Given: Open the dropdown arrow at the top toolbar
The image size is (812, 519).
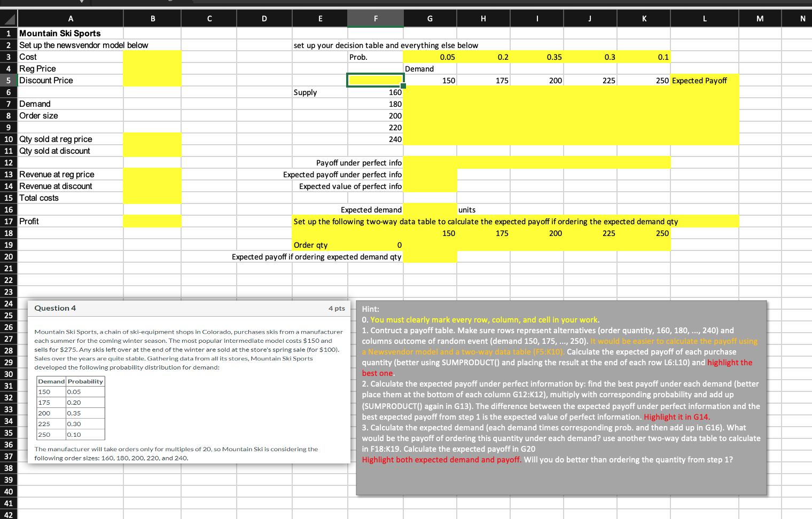Looking at the screenshot, I should 81,2.
